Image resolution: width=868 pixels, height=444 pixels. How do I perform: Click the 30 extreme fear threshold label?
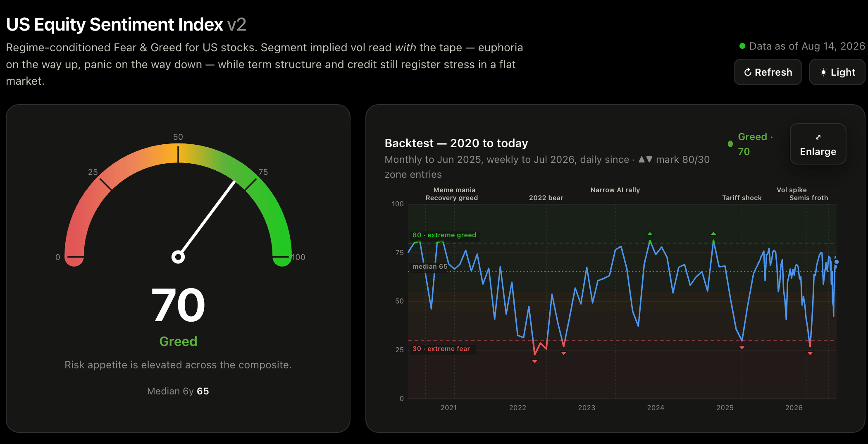[x=441, y=349]
